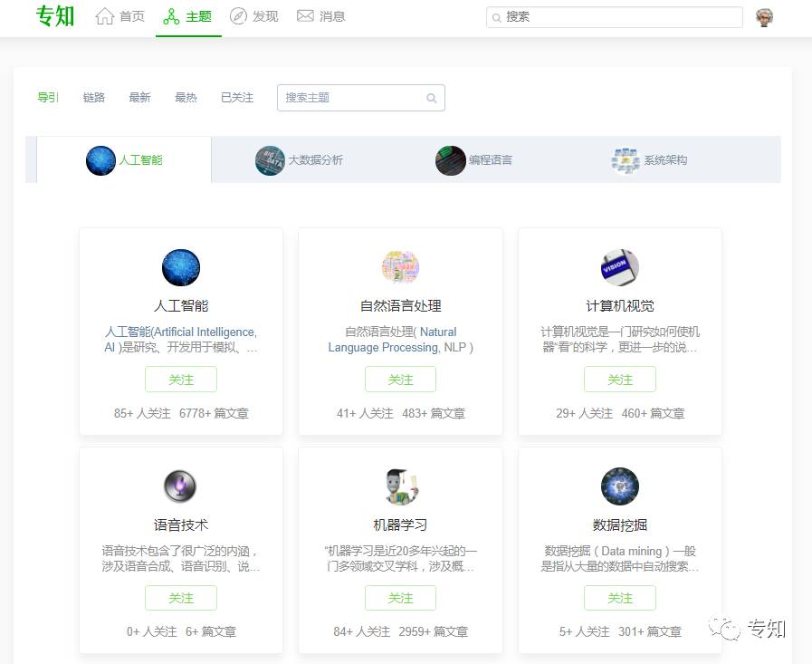This screenshot has height=664, width=812.
Task: Open the user avatar in top right
Action: [x=764, y=17]
